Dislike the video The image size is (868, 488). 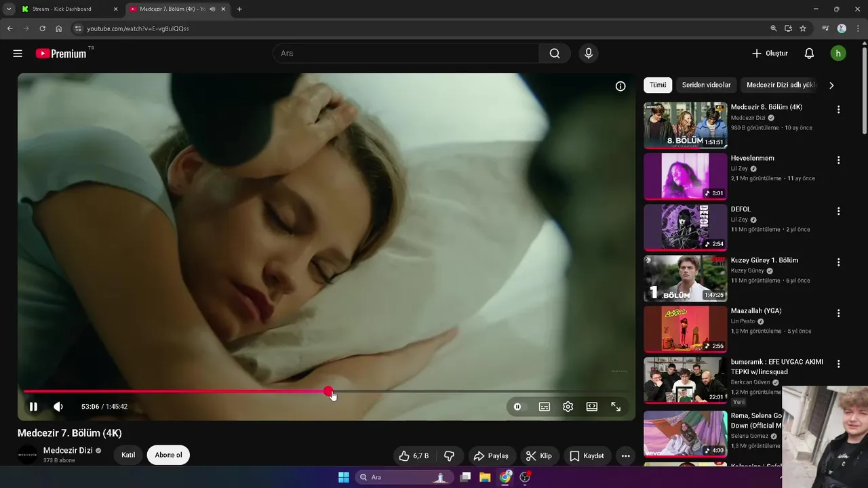(449, 455)
